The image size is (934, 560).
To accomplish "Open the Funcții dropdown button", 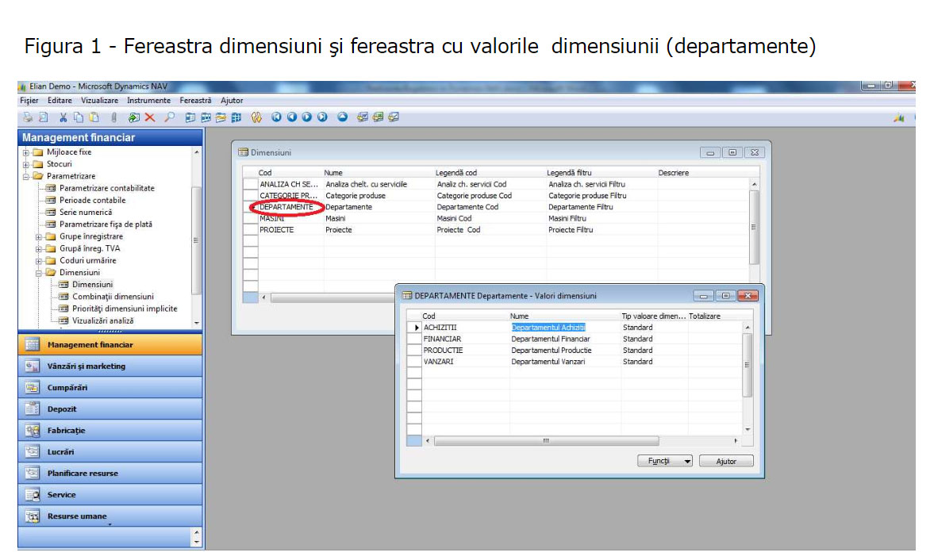I will (x=665, y=461).
